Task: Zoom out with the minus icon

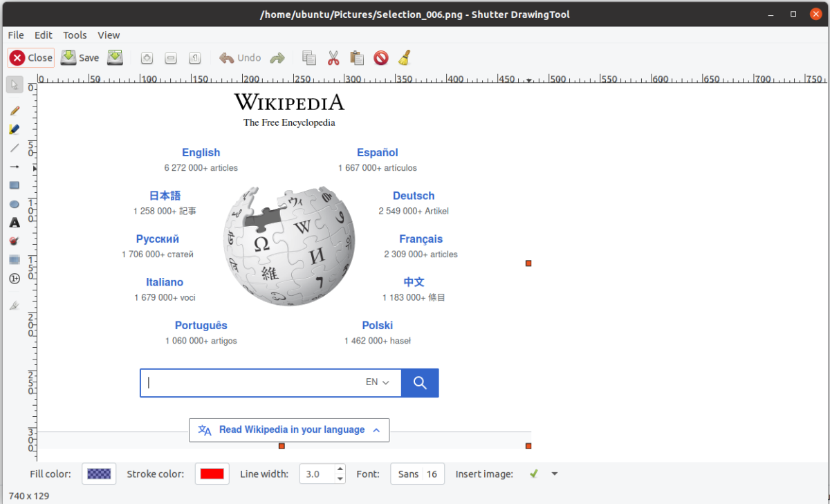Action: click(172, 58)
